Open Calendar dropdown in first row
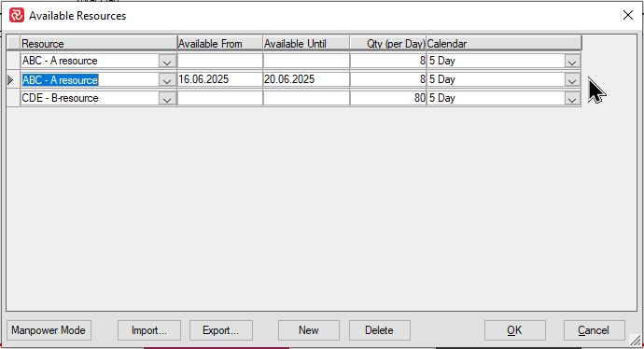The image size is (644, 349). tap(572, 62)
